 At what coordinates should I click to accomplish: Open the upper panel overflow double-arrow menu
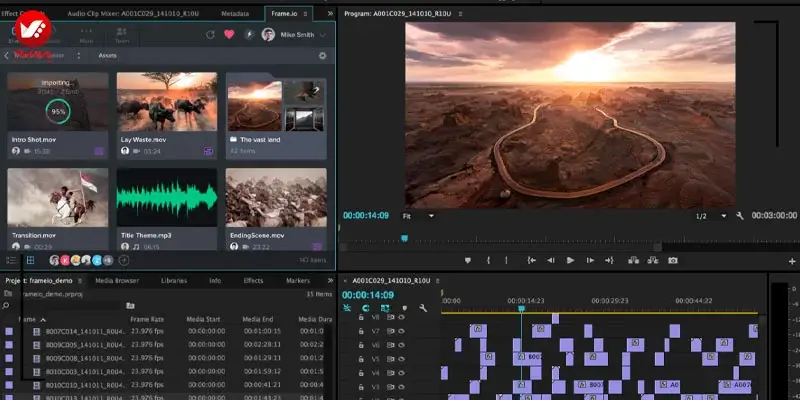(330, 13)
